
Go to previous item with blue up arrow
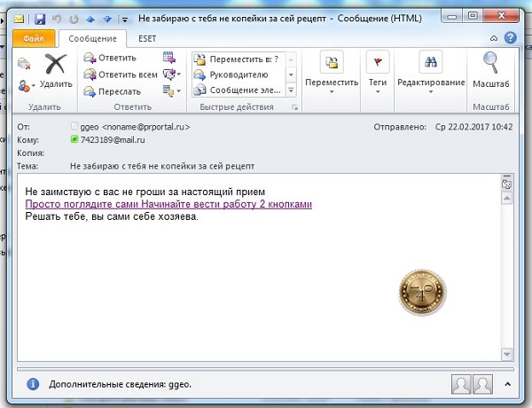pyautogui.click(x=90, y=19)
